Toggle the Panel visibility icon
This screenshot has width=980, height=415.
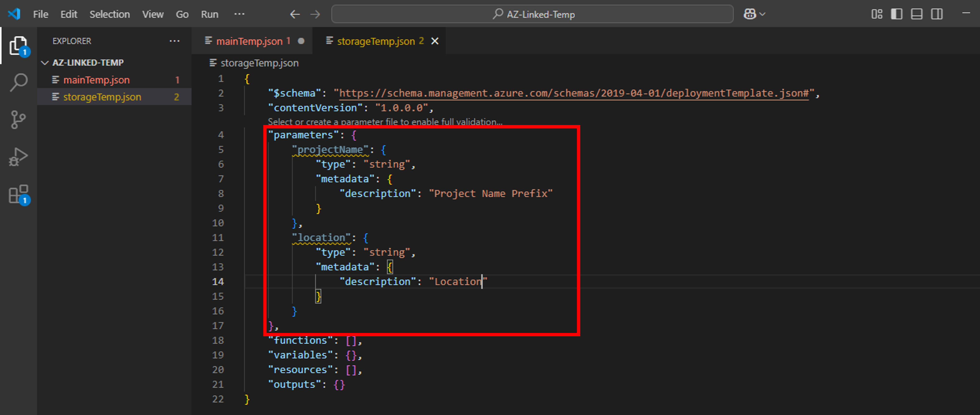916,14
